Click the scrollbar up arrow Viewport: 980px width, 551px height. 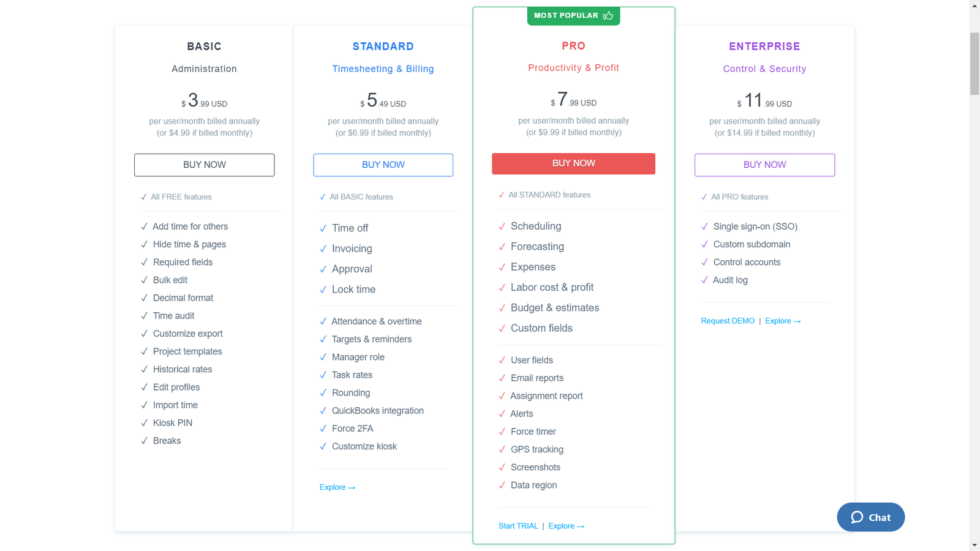974,5
